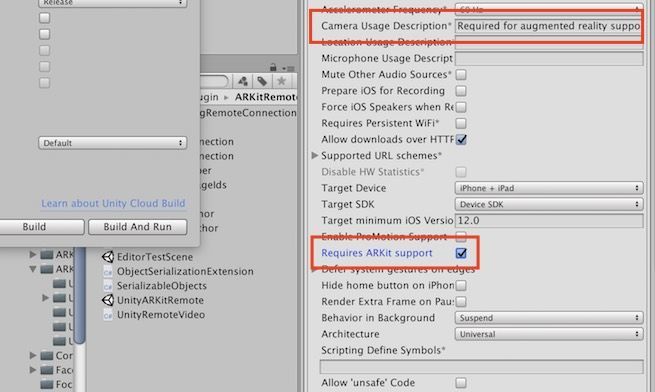Uncheck Allow downloads over HTTP
This screenshot has height=392, width=655.
point(461,140)
